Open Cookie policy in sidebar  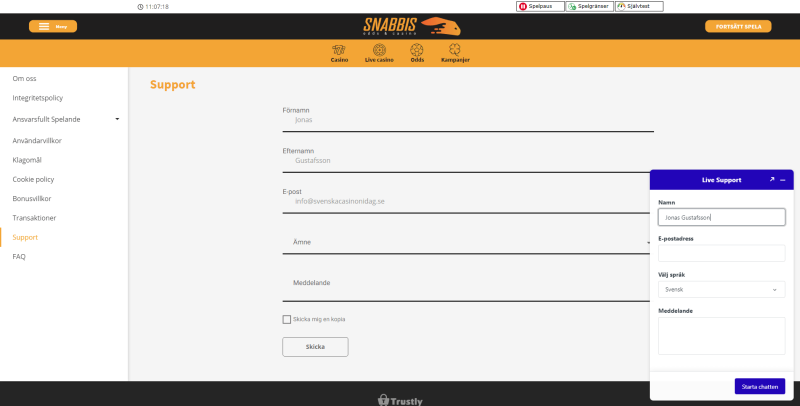(33, 180)
